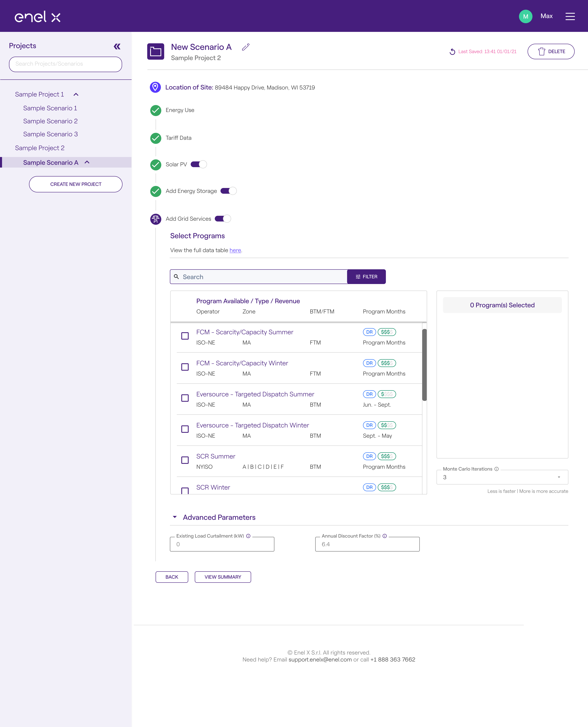Click the last saved refresh icon
Screen dimensions: 588x727
(452, 51)
